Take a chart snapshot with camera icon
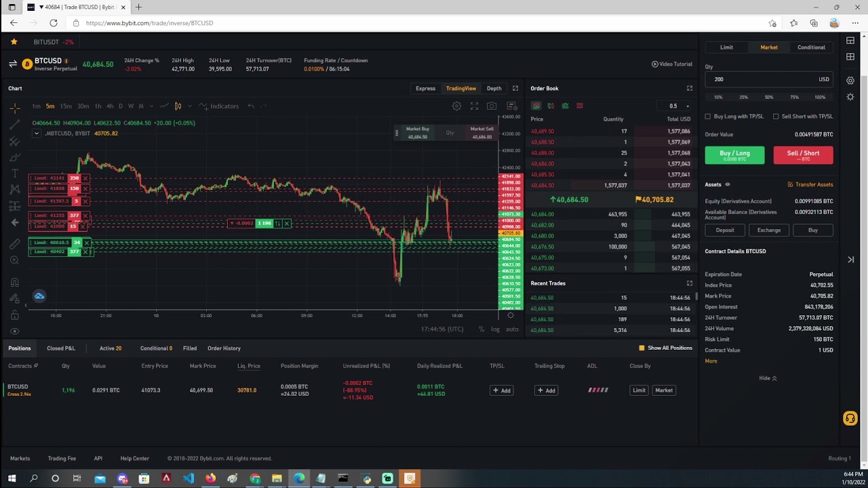Viewport: 868px width, 488px height. pyautogui.click(x=492, y=106)
